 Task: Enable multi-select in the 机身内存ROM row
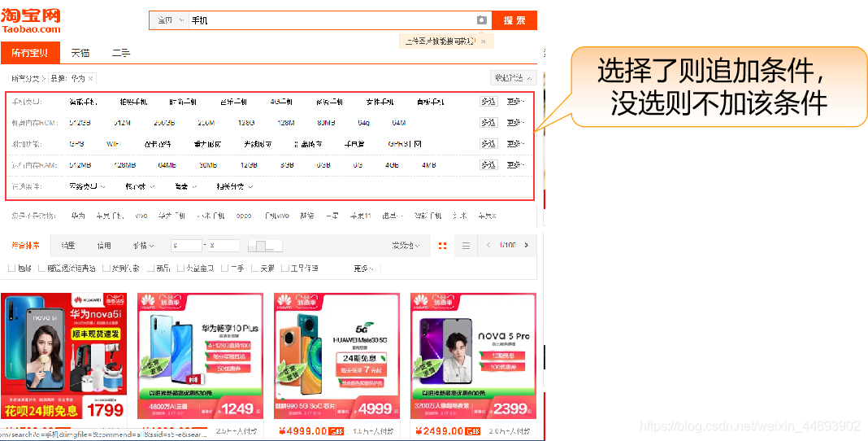pos(488,122)
